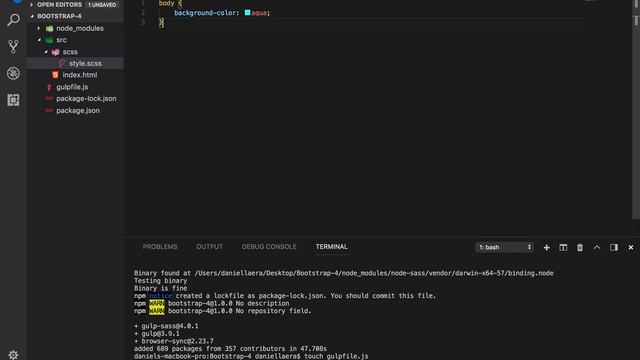640x360 pixels.
Task: Open the Search view in activity bar
Action: click(13, 20)
